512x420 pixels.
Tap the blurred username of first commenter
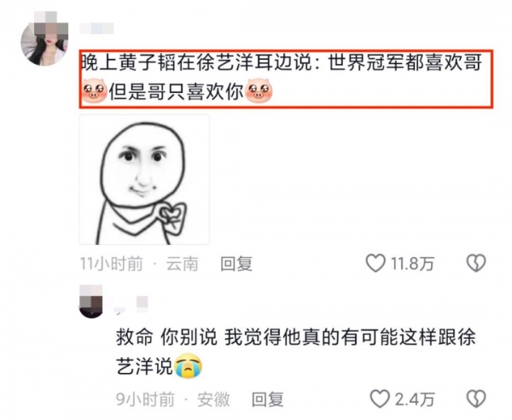[x=96, y=28]
